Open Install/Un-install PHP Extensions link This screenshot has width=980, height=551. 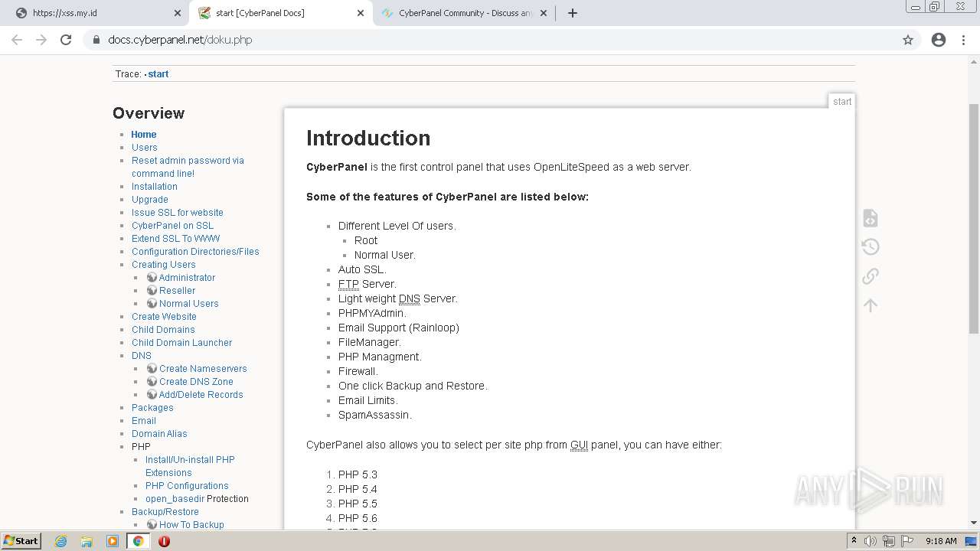pyautogui.click(x=190, y=466)
